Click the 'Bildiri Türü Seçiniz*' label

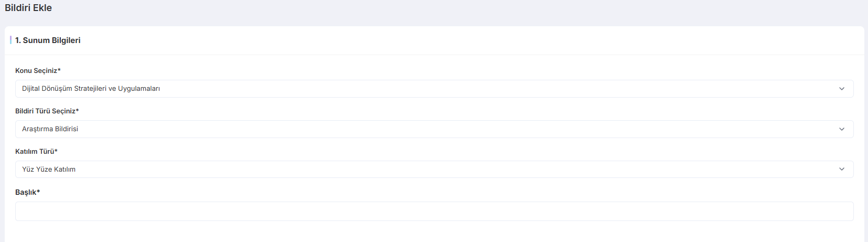pyautogui.click(x=45, y=111)
